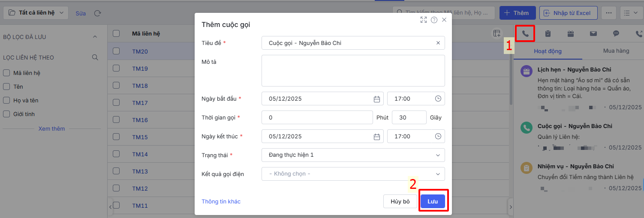Open help via the question mark icon
The image size is (644, 218).
(x=434, y=20)
